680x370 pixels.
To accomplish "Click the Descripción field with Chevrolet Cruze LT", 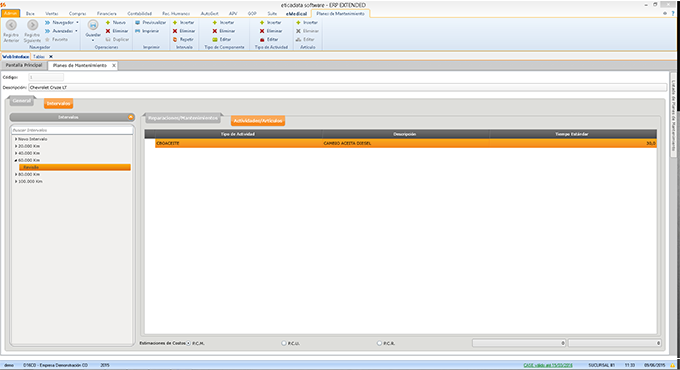I will coord(347,88).
